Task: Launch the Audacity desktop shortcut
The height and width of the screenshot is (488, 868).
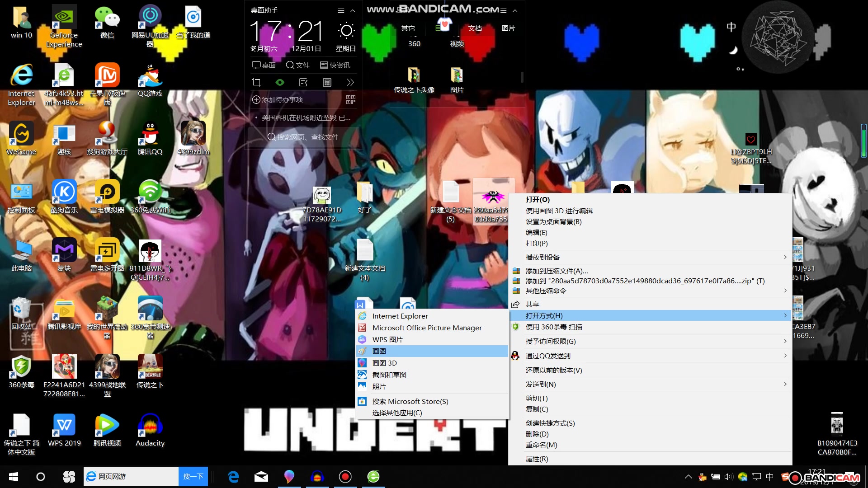Action: [x=150, y=430]
